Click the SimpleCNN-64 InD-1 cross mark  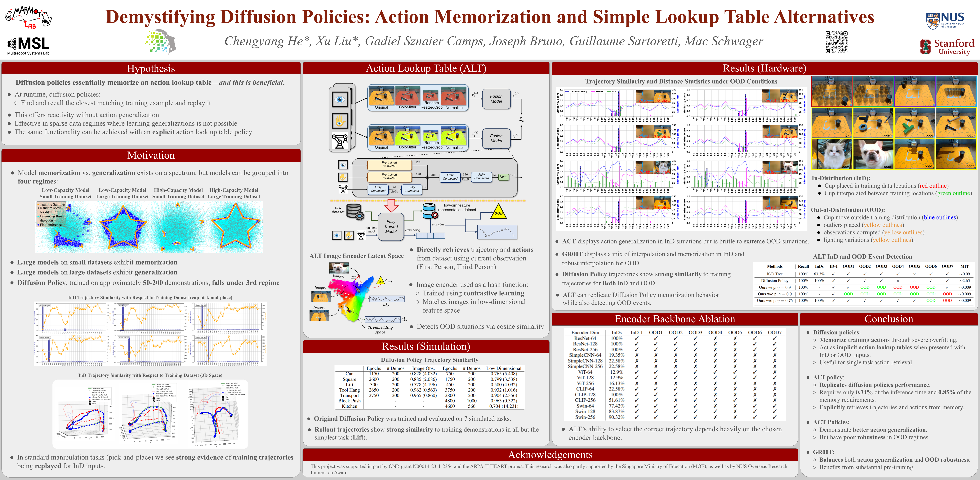pos(636,355)
